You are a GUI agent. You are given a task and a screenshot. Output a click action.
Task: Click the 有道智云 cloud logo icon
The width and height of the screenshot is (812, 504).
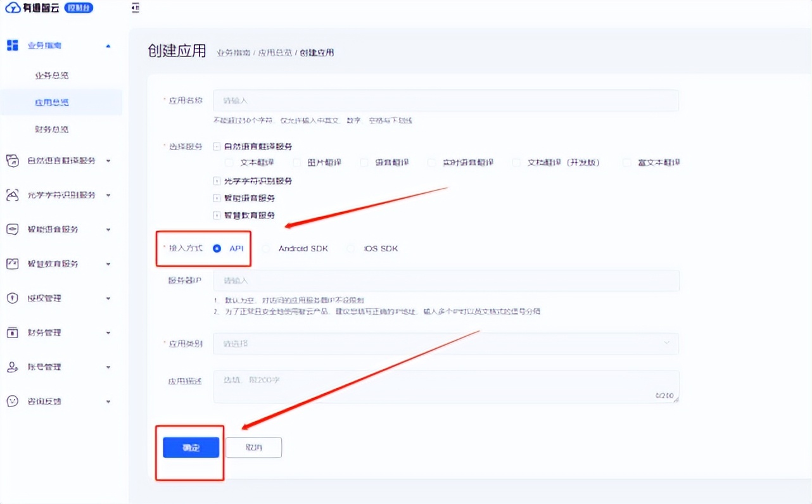(14, 8)
